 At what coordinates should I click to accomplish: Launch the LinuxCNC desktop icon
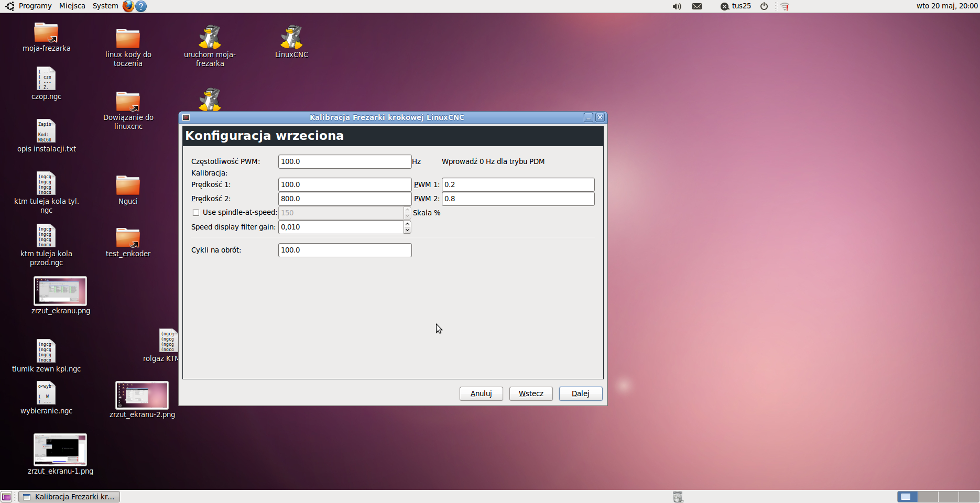click(291, 37)
